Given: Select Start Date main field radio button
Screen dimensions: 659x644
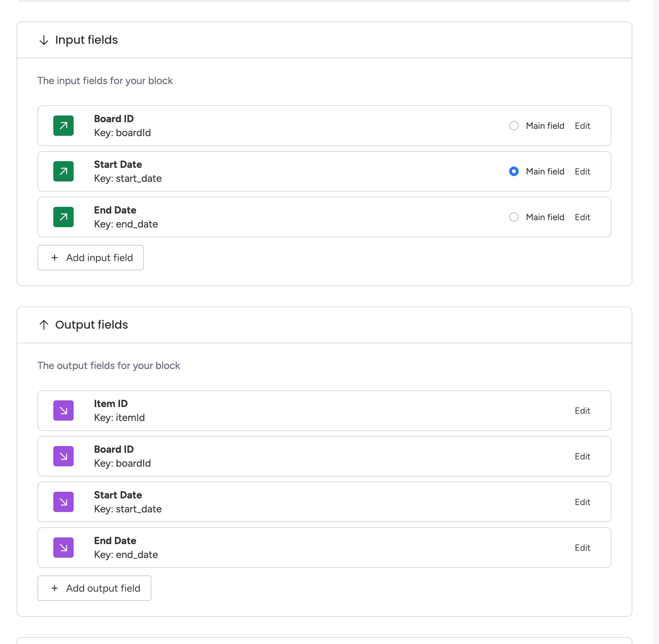Looking at the screenshot, I should [514, 172].
